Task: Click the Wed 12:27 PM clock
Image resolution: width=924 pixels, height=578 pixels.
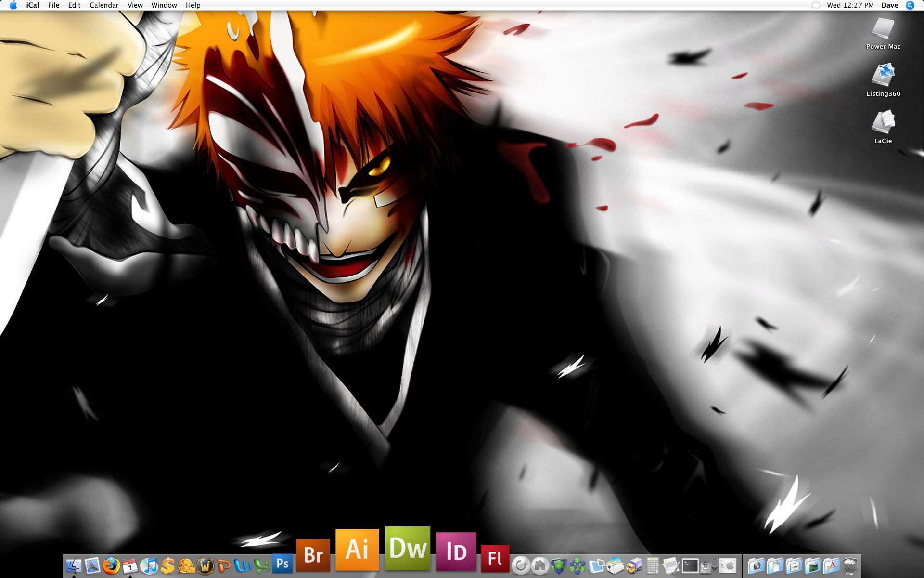Action: (850, 5)
